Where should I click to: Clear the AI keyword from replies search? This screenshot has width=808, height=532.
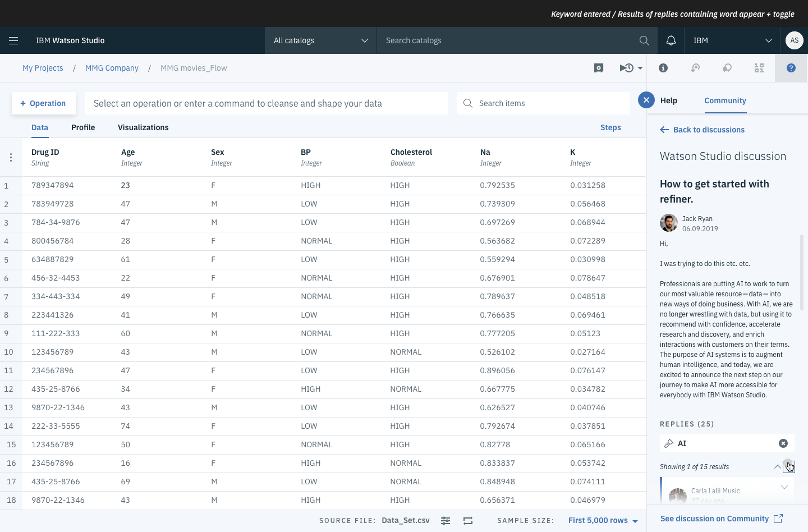[x=783, y=443]
